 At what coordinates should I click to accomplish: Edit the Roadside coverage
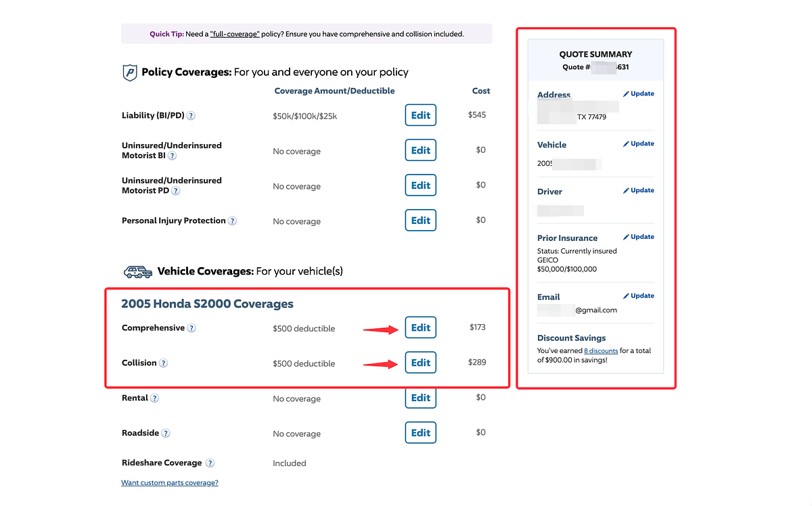(421, 433)
